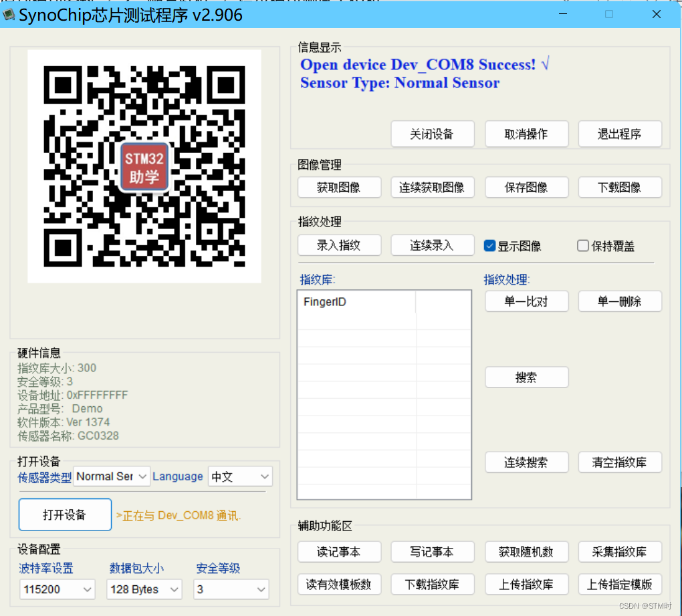The image size is (682, 616).
Task: Click the 搜索 button
Action: pyautogui.click(x=526, y=377)
